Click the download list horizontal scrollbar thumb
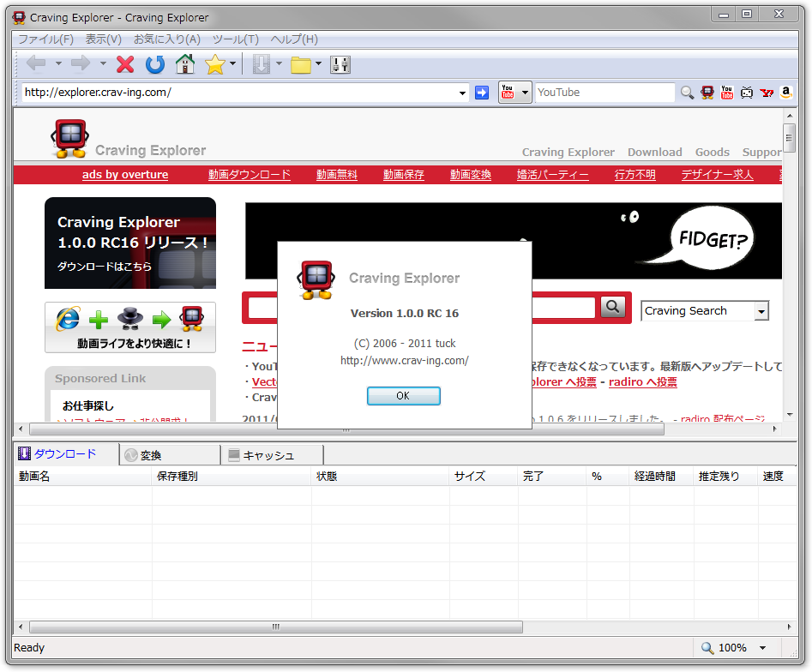812x672 pixels. pyautogui.click(x=276, y=627)
